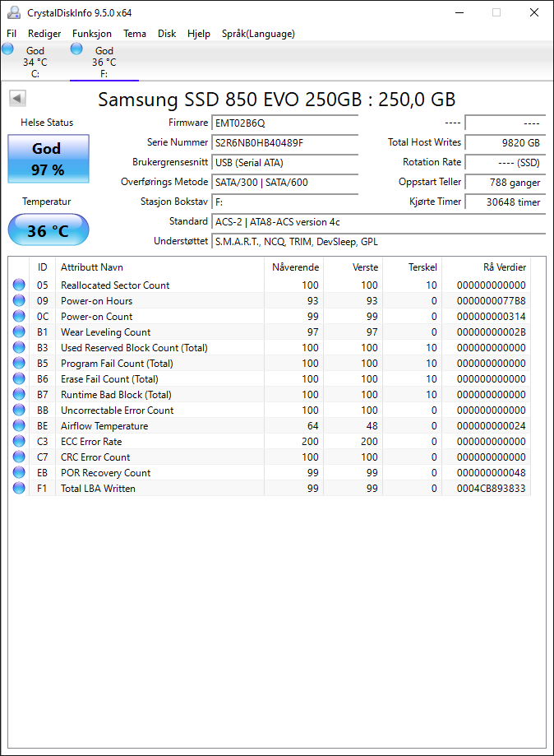The width and height of the screenshot is (554, 756).
Task: Click the Understøttet features field
Action: pyautogui.click(x=379, y=242)
